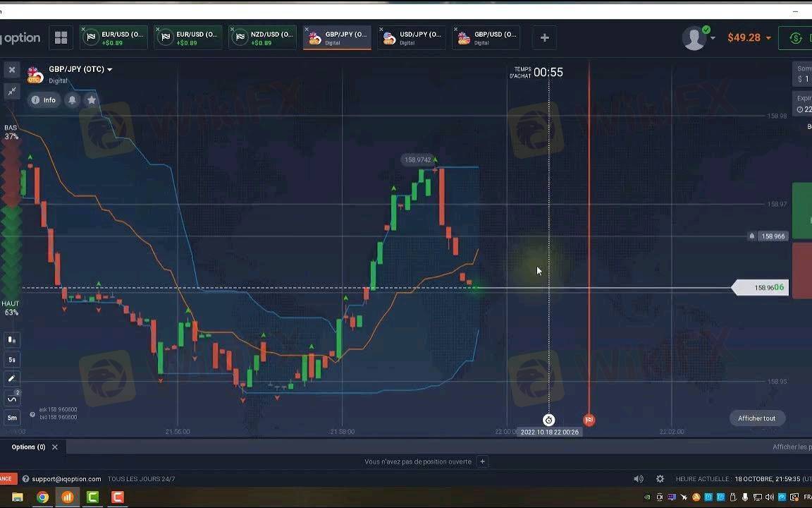Open the asset Info button
This screenshot has width=812, height=508.
[x=44, y=100]
